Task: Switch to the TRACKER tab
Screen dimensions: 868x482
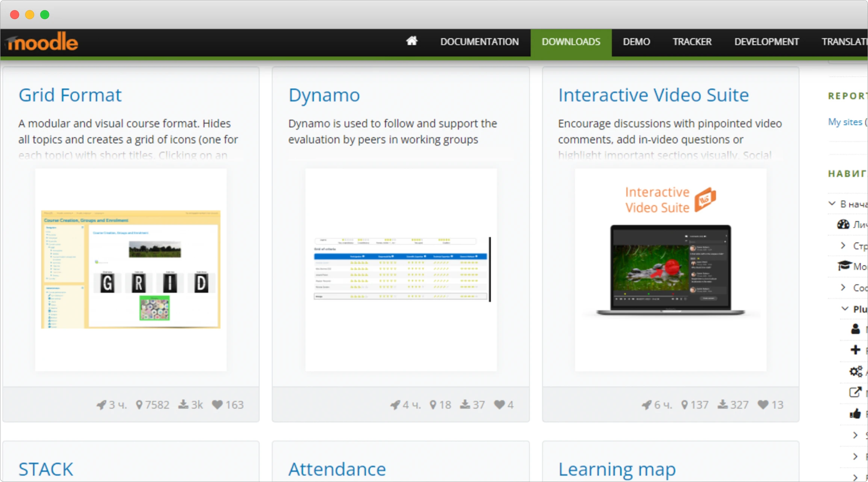Action: [x=692, y=42]
